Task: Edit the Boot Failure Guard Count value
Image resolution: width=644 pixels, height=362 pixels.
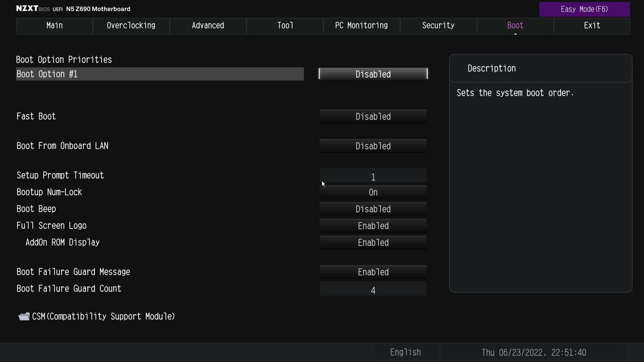Action: coord(373,289)
